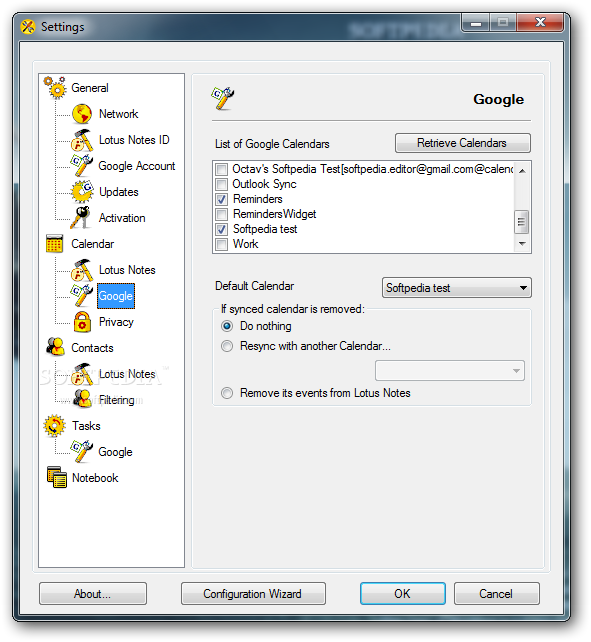Check Octav's Softpedia Test calendar
The height and width of the screenshot is (642, 591).
(222, 169)
